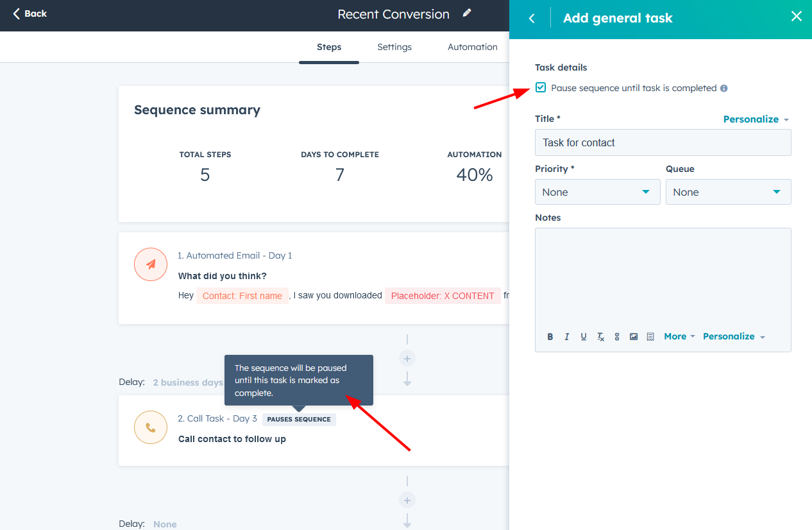Screen dimensions: 812x530
Task: Rename sequence using the edit pencil
Action: (466, 13)
